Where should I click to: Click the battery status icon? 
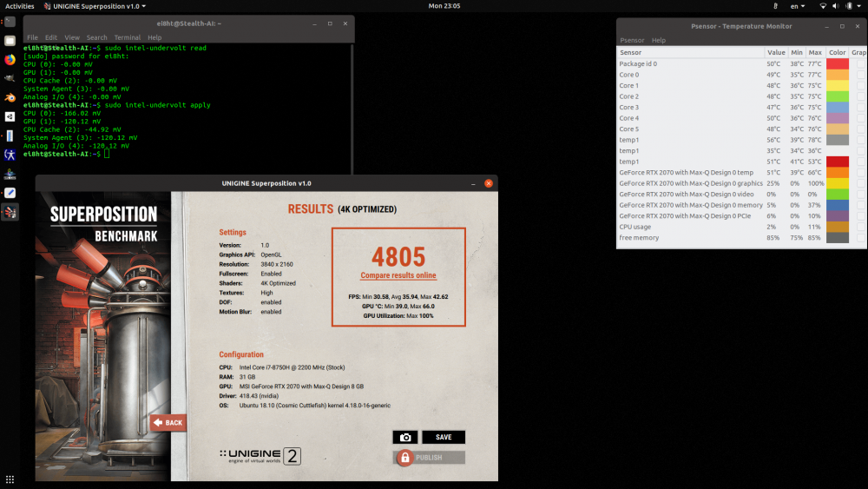[x=849, y=6]
